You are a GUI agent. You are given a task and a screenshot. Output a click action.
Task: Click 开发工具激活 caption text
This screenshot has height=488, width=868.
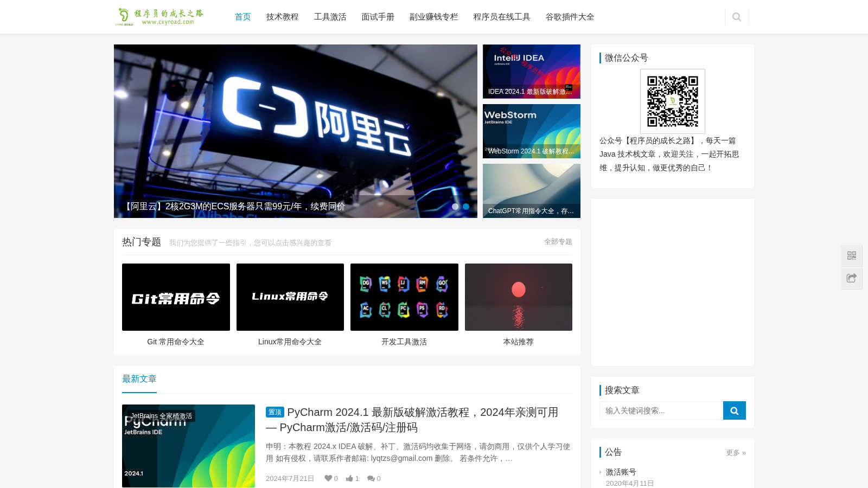[x=404, y=342]
